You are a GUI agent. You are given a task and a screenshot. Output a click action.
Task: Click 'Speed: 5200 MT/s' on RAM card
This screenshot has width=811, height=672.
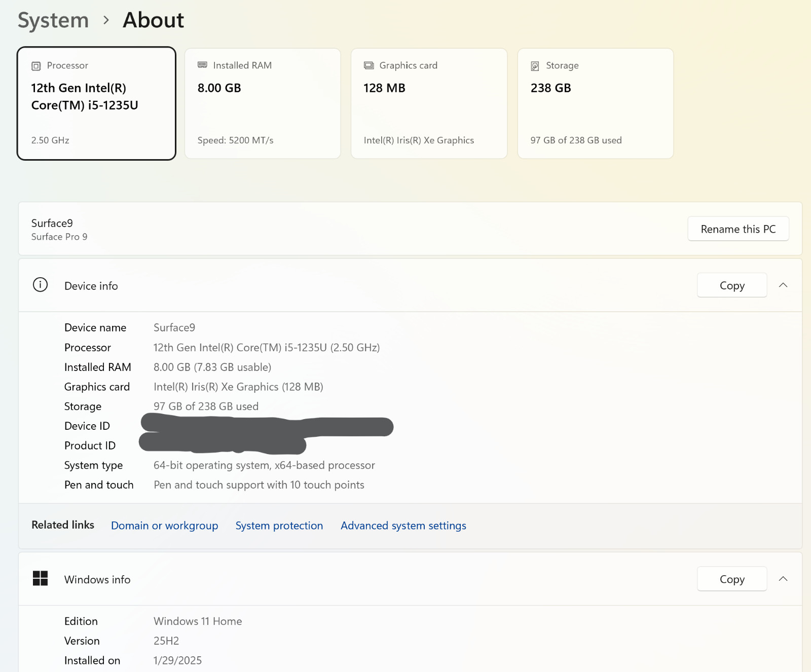pos(236,140)
